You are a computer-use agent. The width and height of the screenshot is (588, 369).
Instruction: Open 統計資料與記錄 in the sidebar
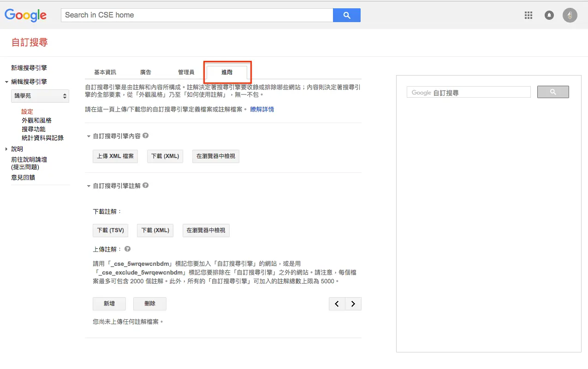point(42,138)
